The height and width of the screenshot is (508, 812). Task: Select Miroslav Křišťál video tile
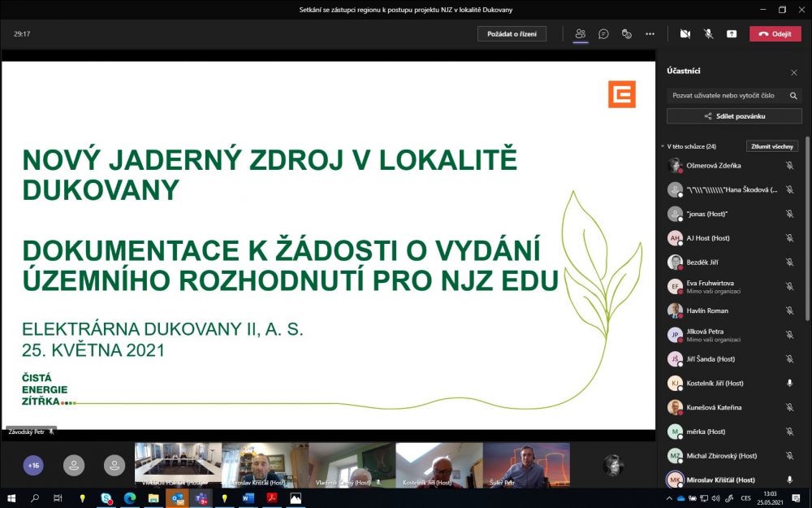click(266, 465)
